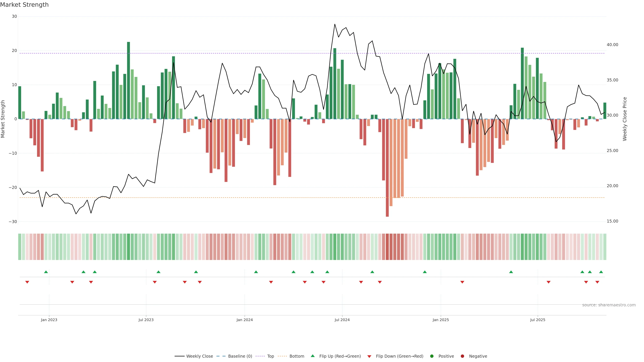Click the Jul 2024 x-axis label
The width and height of the screenshot is (644, 362).
coord(342,320)
